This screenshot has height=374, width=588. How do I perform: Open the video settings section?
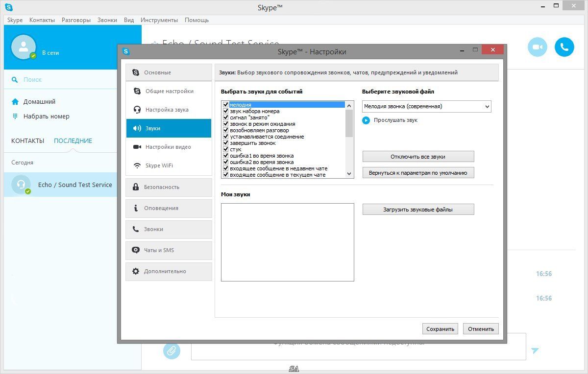tap(169, 147)
